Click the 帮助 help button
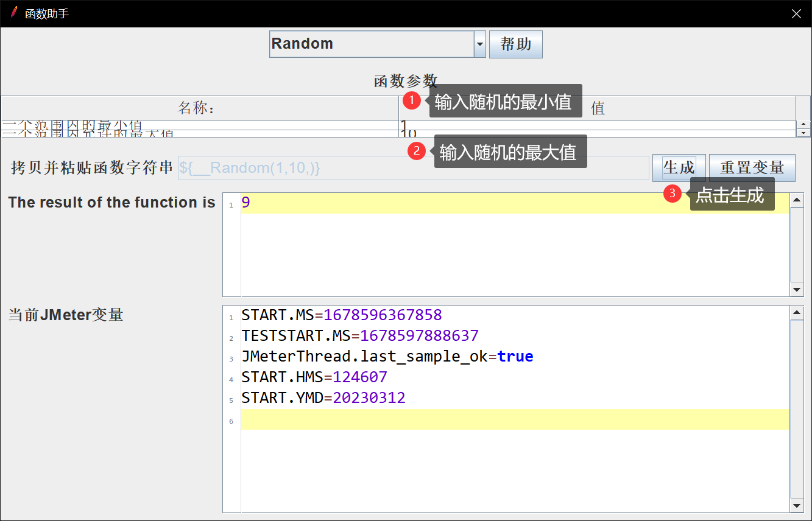This screenshot has width=812, height=521. (515, 44)
